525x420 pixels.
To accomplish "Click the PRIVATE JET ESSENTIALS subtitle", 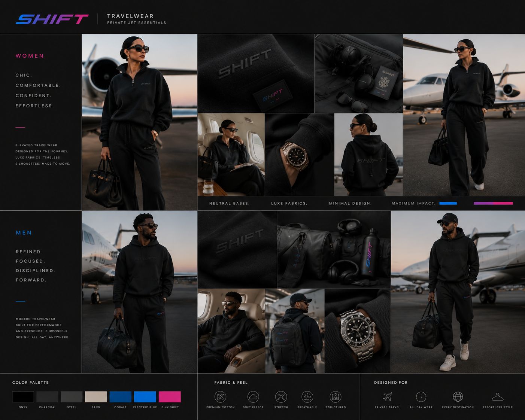I will point(137,23).
